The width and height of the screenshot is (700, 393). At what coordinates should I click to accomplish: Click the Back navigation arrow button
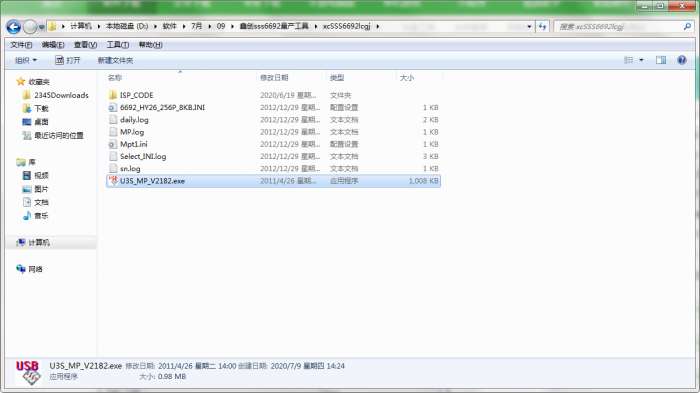13,27
